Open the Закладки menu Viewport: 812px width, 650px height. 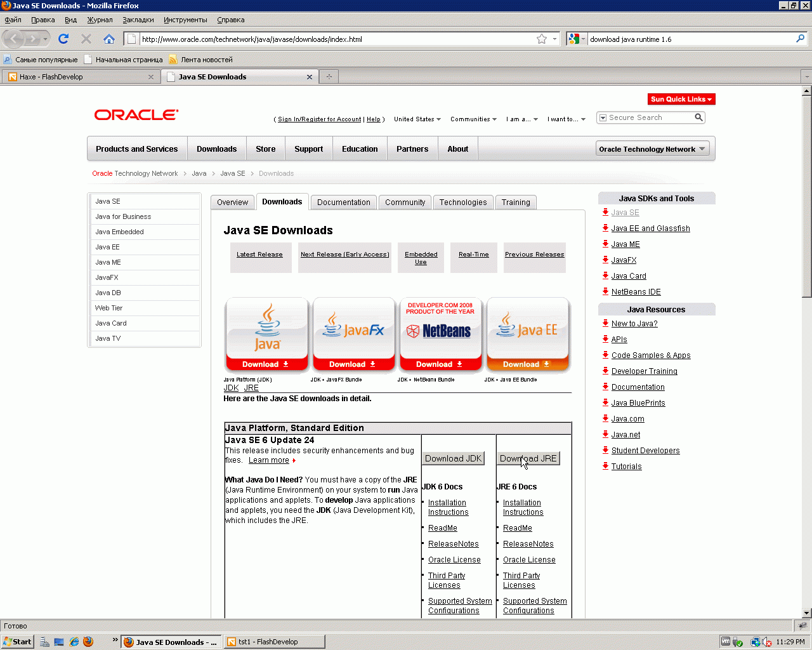click(x=138, y=20)
